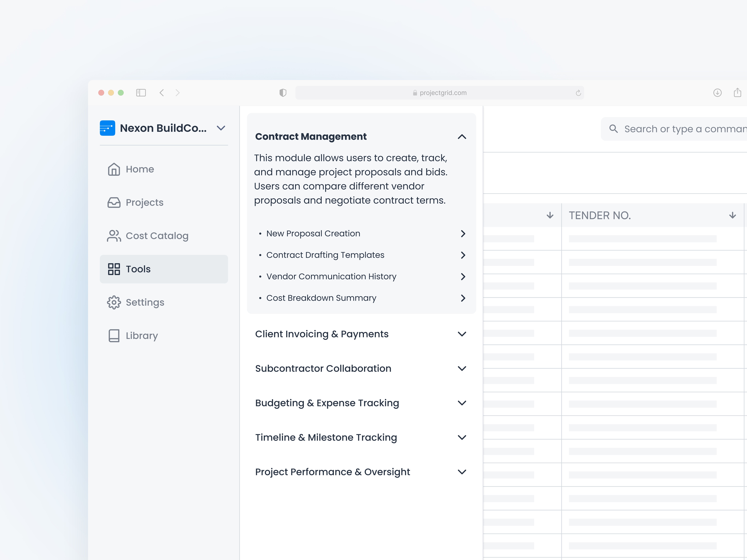Image resolution: width=747 pixels, height=560 pixels.
Task: Open the Nexon BuildCo workspace dropdown chevron
Action: [x=221, y=128]
